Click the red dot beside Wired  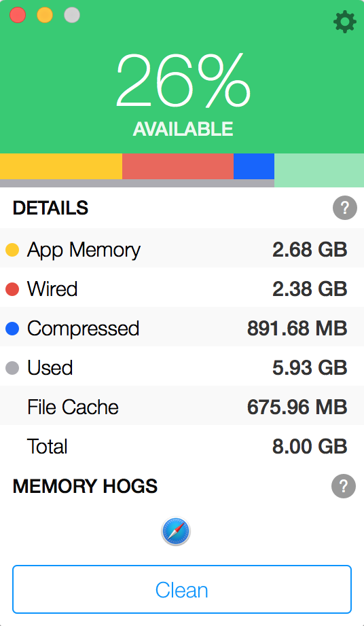(x=12, y=289)
